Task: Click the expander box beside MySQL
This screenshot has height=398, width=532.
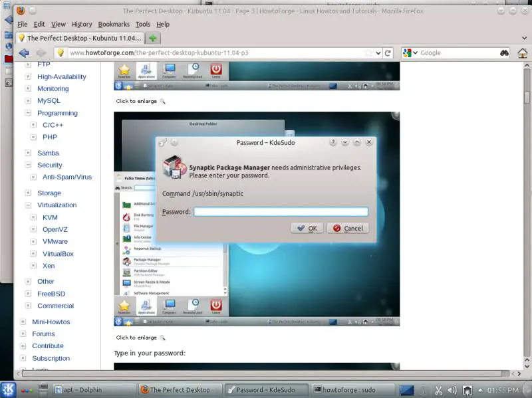Action: 29,101
